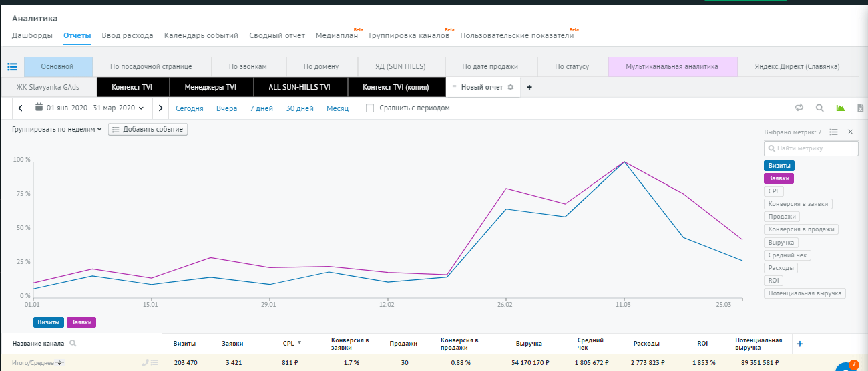The width and height of the screenshot is (868, 371).
Task: Click the Добавить событие button
Action: (x=148, y=130)
